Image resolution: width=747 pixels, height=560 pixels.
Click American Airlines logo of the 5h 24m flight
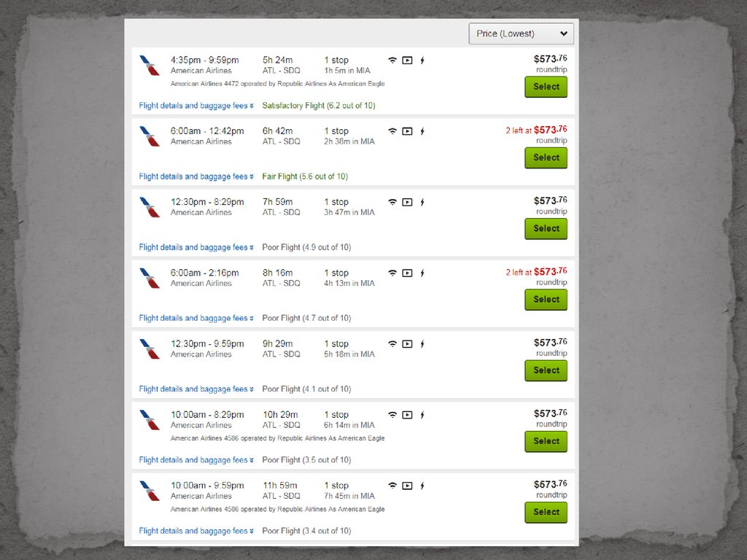tap(150, 66)
